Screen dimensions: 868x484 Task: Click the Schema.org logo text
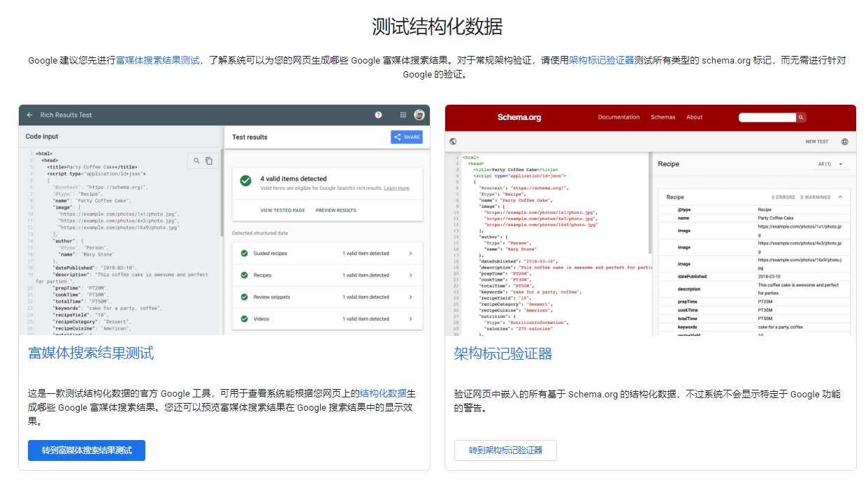(x=519, y=117)
